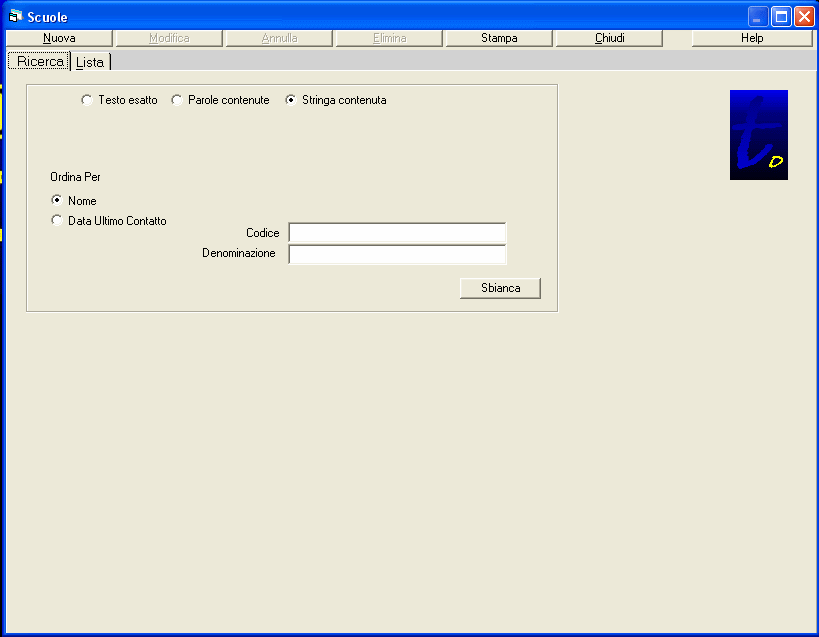
Task: Click the Denominazione label text
Action: click(239, 253)
